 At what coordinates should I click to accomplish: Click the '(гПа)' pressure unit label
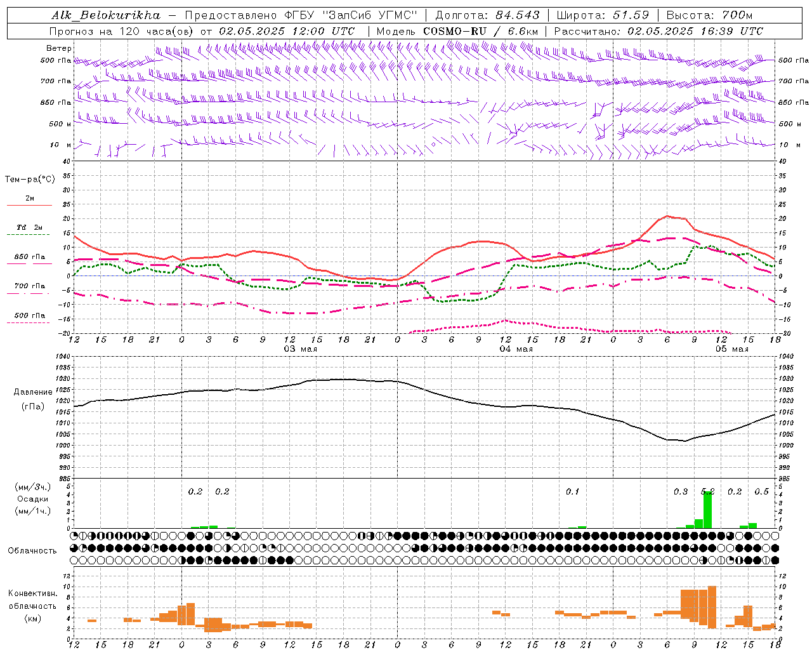[33, 406]
